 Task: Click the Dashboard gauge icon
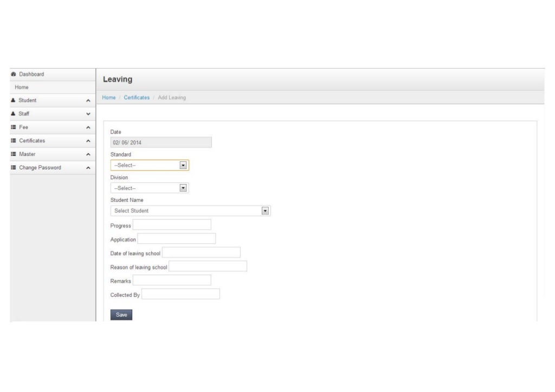coord(14,74)
